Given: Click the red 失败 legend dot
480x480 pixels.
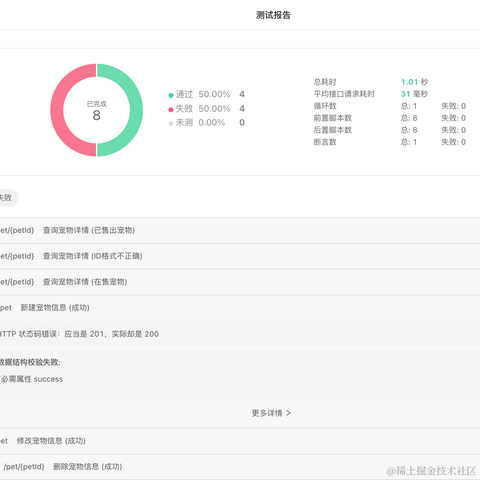Looking at the screenshot, I should 171,110.
